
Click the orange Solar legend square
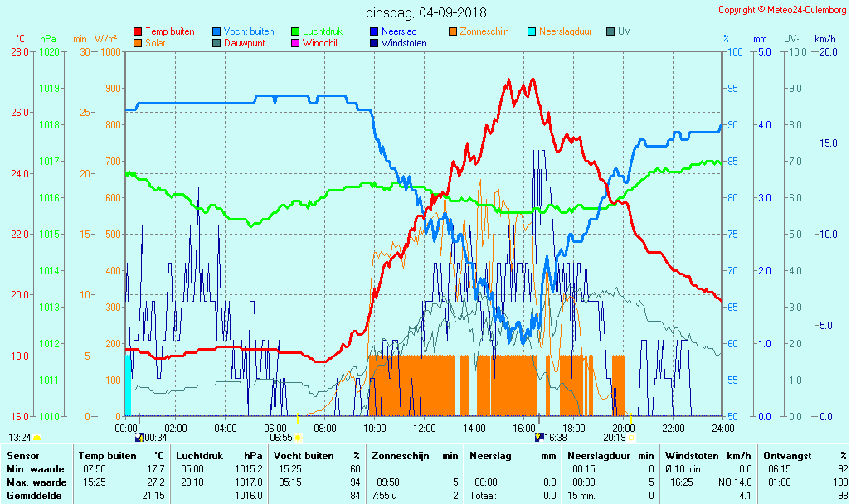pos(138,43)
